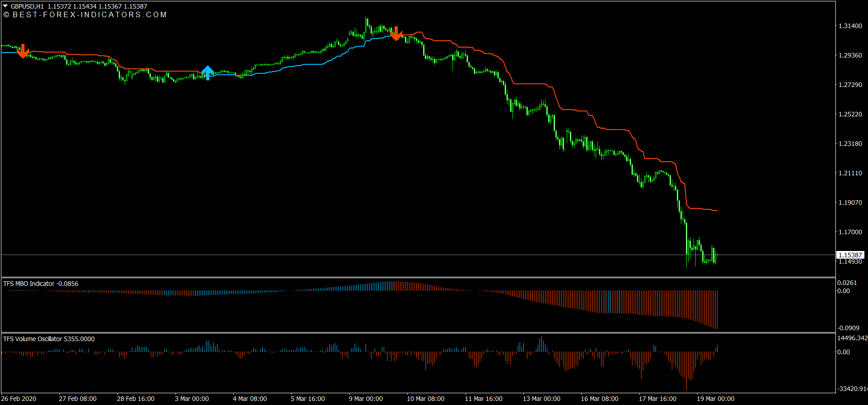Click the 26 Feb 2020 date label

19,399
